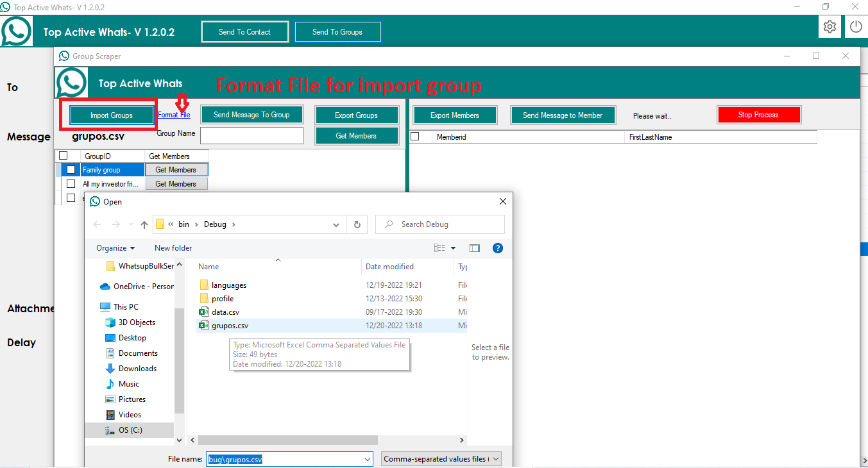Click the red Stop Process button
The image size is (868, 468).
(758, 115)
